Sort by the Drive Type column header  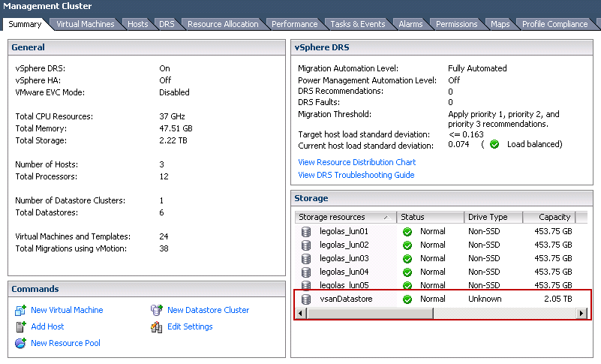[492, 217]
